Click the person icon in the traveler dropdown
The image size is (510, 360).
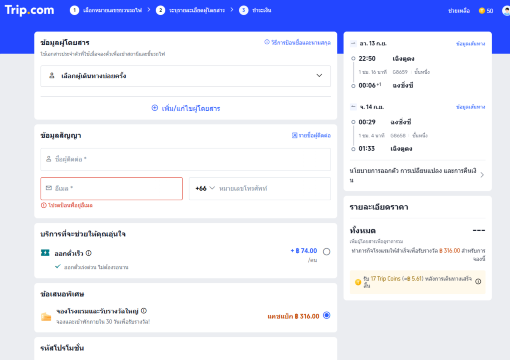[x=52, y=76]
